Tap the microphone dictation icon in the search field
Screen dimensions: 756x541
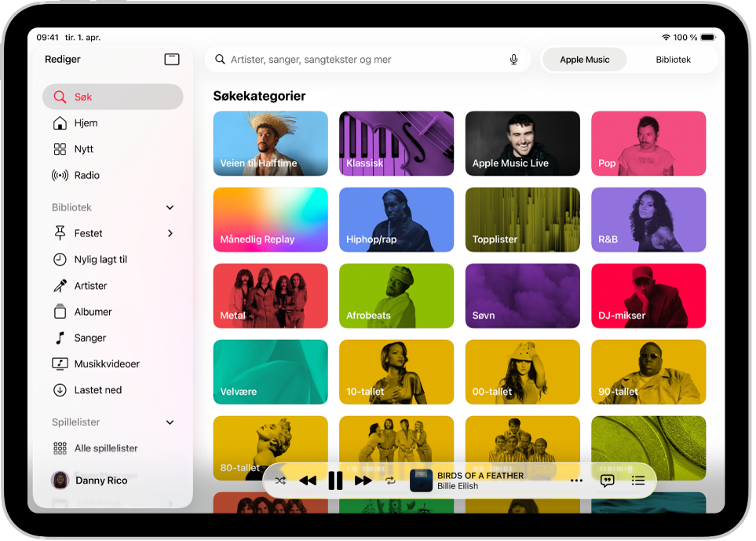pyautogui.click(x=514, y=60)
